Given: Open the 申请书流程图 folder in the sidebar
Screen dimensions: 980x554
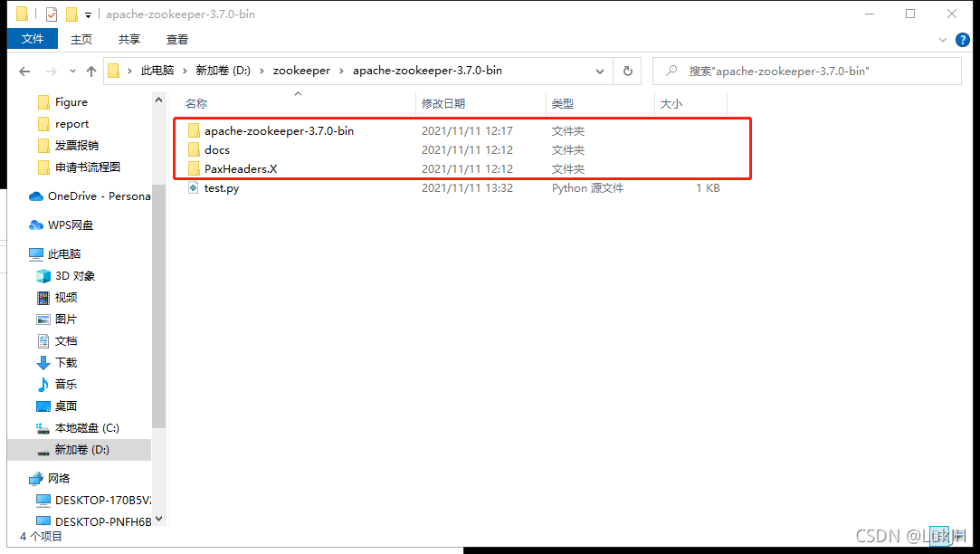Looking at the screenshot, I should click(x=88, y=167).
